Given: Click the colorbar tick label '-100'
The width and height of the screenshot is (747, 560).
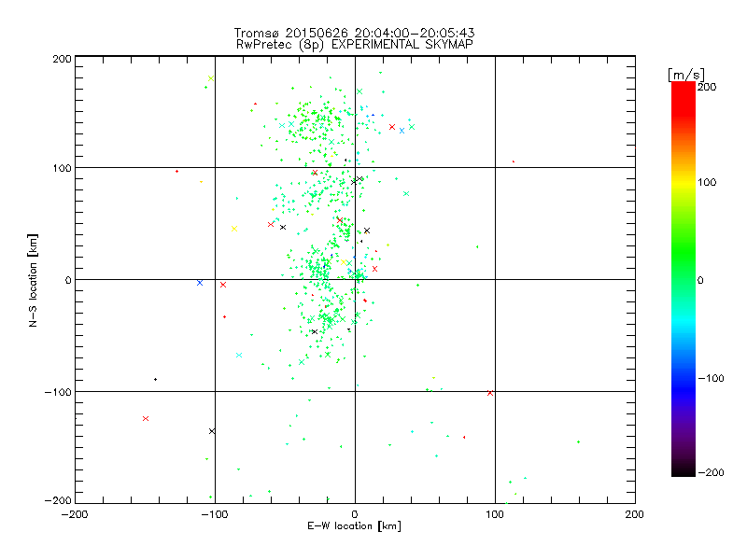Looking at the screenshot, I should click(711, 378).
